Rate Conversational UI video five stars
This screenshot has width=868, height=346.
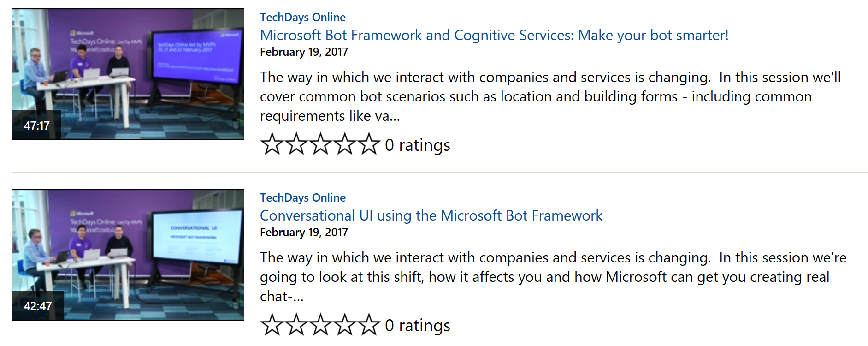369,324
